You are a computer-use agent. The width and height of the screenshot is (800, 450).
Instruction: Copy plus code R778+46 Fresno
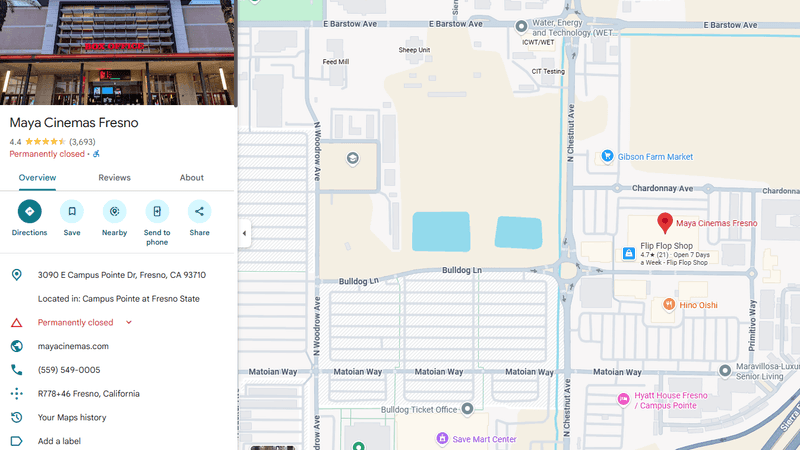click(x=89, y=393)
